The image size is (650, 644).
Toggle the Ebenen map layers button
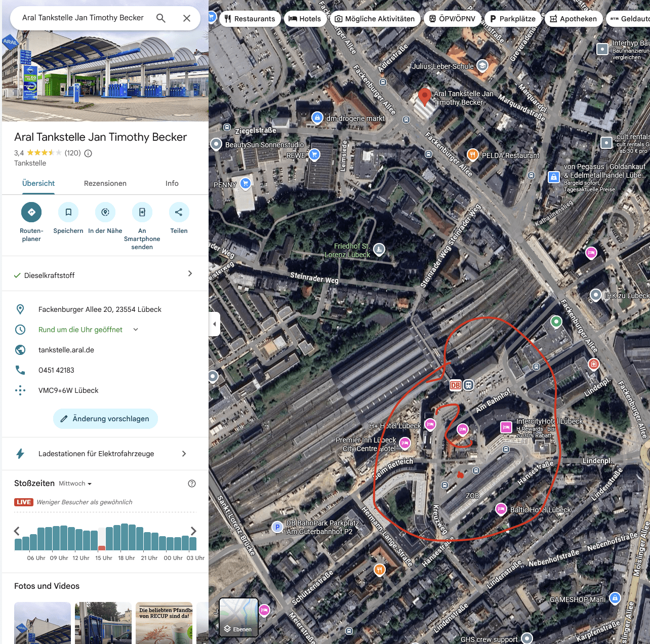pyautogui.click(x=238, y=617)
